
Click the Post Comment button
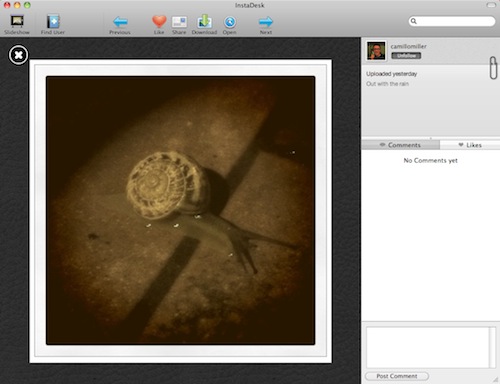[x=397, y=376]
